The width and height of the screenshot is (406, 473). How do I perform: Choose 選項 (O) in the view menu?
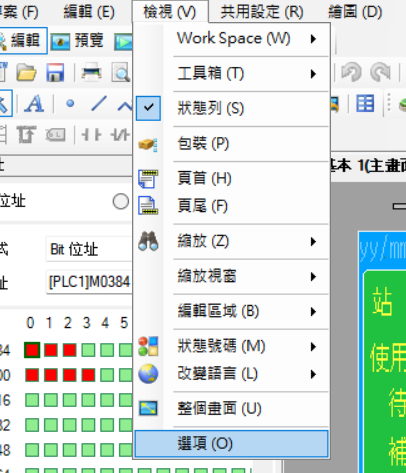tap(232, 444)
